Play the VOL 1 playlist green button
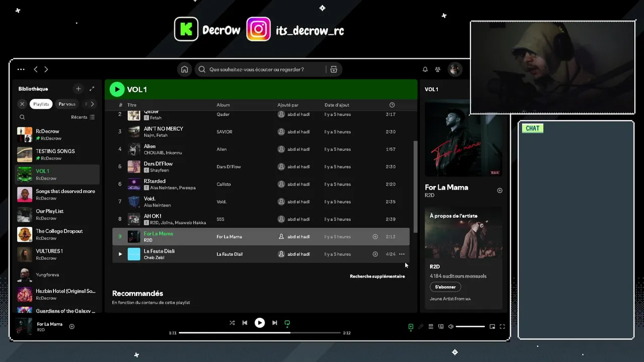 pos(117,89)
